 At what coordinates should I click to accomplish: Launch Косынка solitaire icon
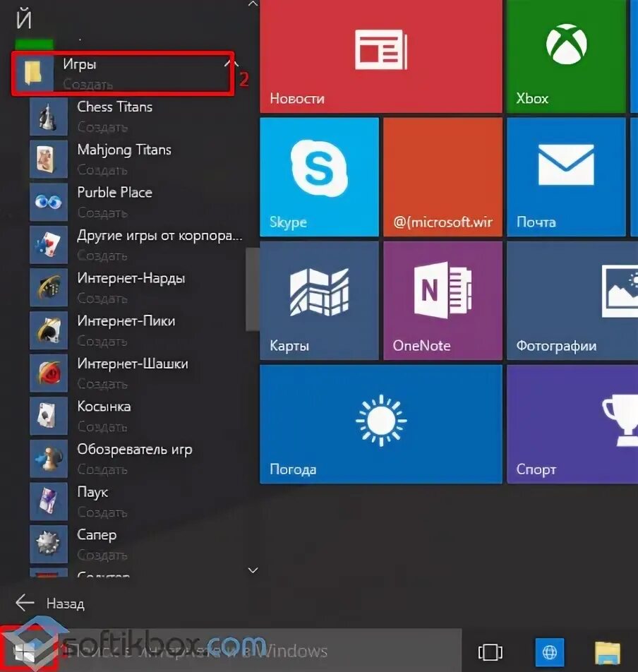[x=49, y=416]
